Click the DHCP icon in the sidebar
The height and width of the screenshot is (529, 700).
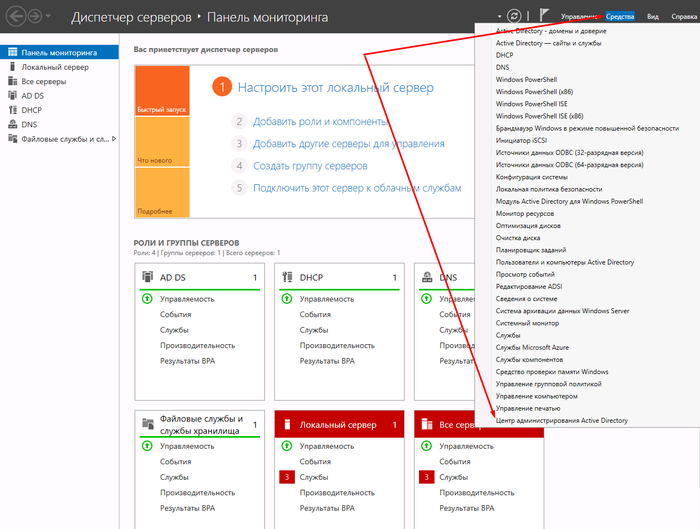pyautogui.click(x=11, y=110)
